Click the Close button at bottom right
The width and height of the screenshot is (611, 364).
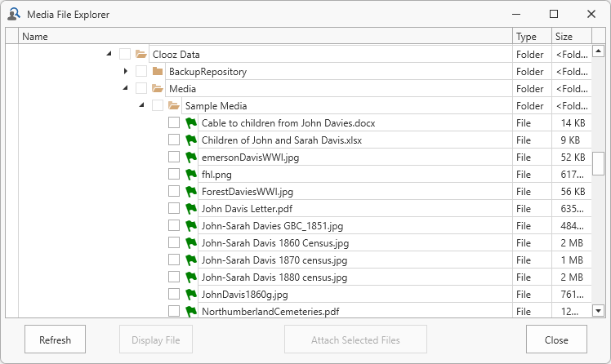point(556,340)
